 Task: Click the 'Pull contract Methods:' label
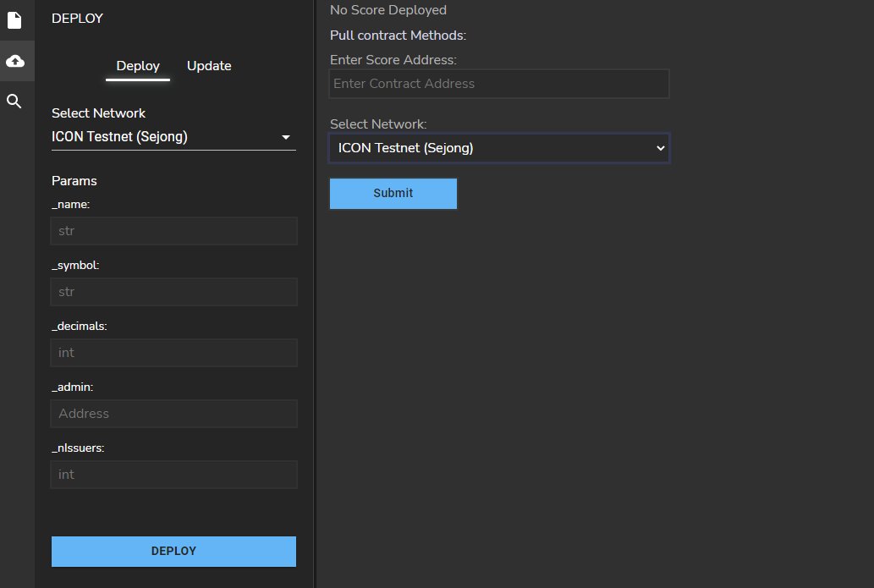[x=398, y=36]
